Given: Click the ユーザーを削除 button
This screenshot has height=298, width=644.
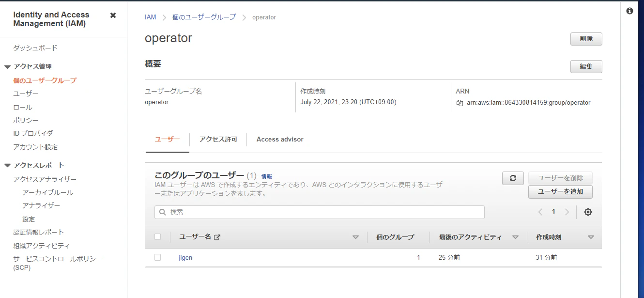Looking at the screenshot, I should tap(560, 178).
